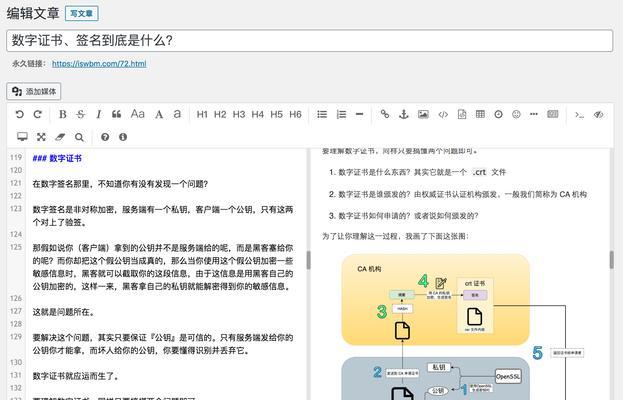623x400 pixels.
Task: Insert H4 heading
Action: (257, 114)
